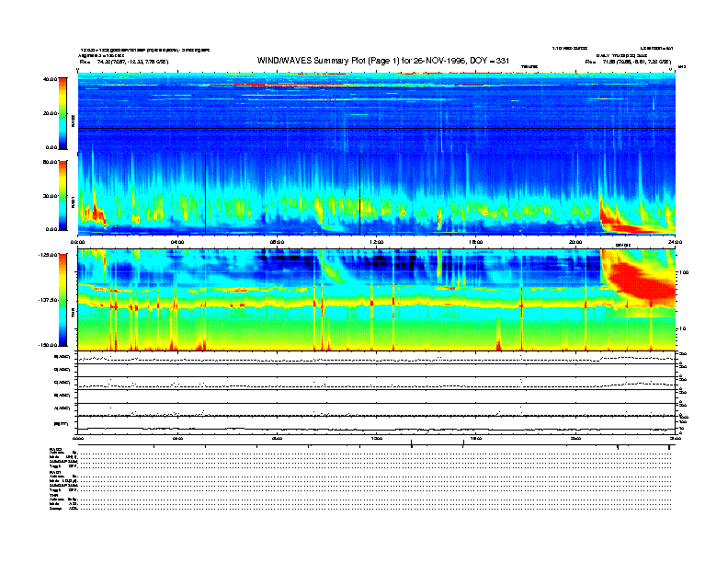Click the magnetic field bottom line-plot label
Image resolution: width=728 pixels, height=563 pixels.
(x=61, y=424)
